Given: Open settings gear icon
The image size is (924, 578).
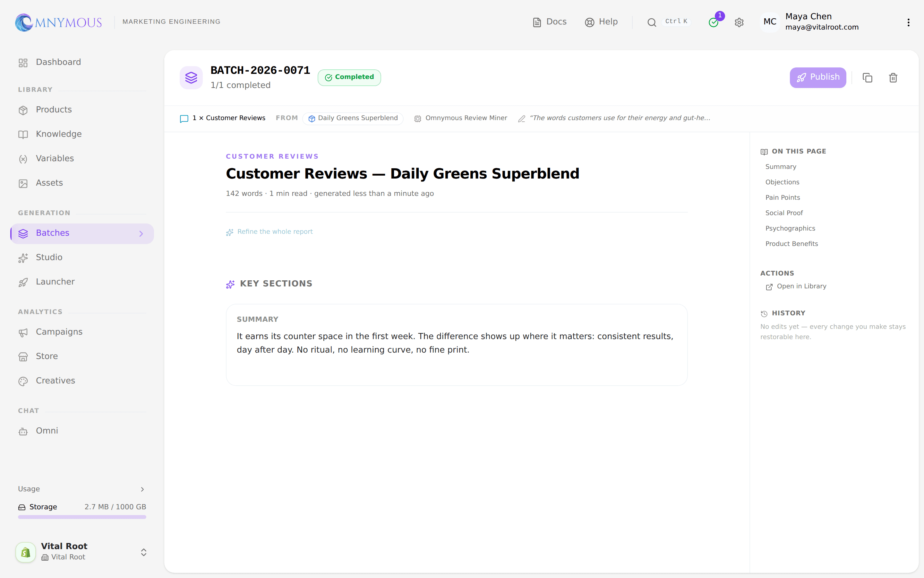Looking at the screenshot, I should [x=739, y=22].
